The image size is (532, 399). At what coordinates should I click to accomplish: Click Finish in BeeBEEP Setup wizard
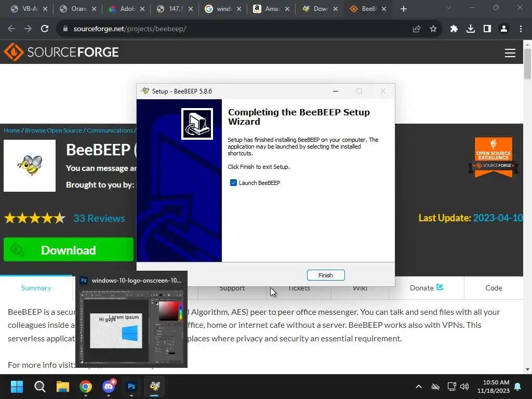[326, 275]
